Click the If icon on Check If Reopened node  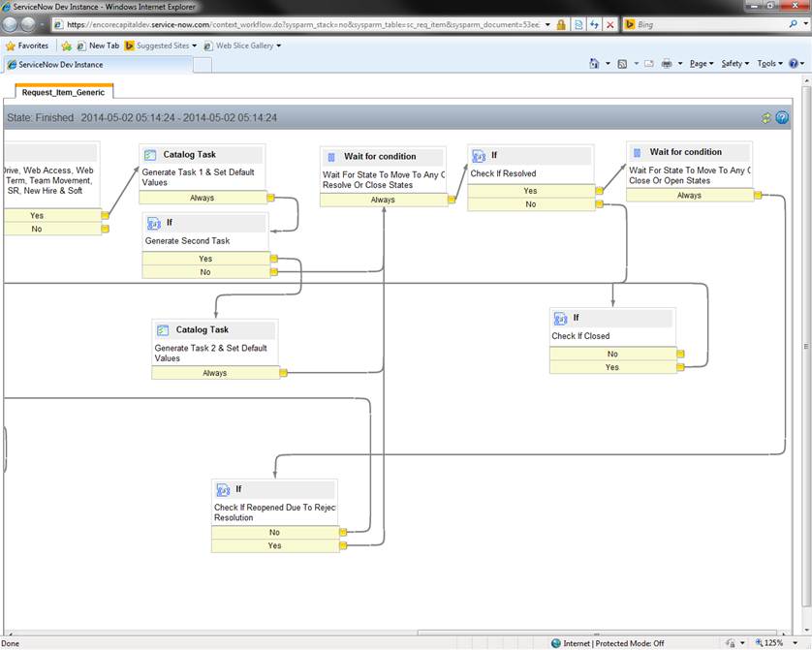click(222, 489)
